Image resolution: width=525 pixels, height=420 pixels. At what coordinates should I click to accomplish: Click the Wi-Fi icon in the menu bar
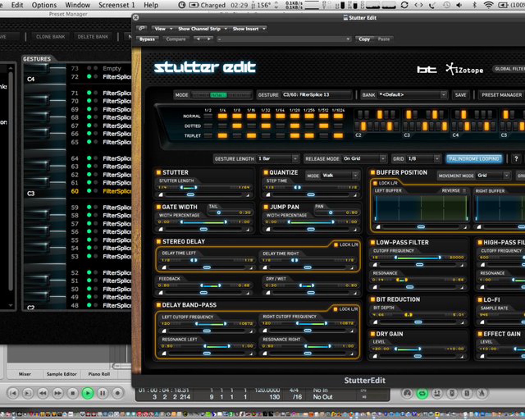[x=488, y=5]
